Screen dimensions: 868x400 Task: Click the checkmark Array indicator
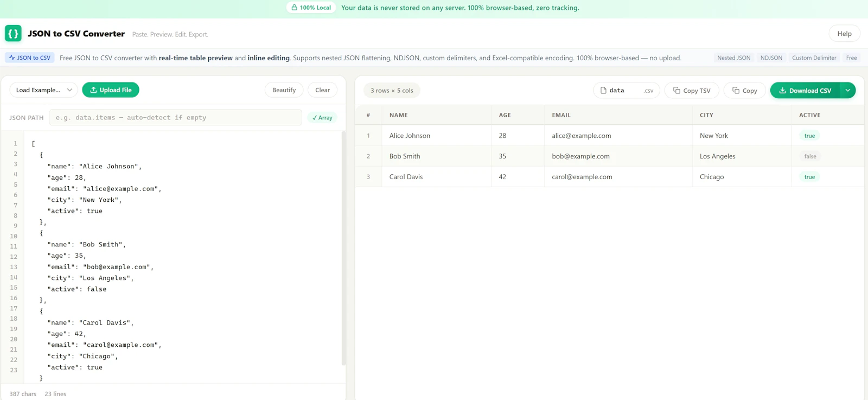[x=322, y=118]
